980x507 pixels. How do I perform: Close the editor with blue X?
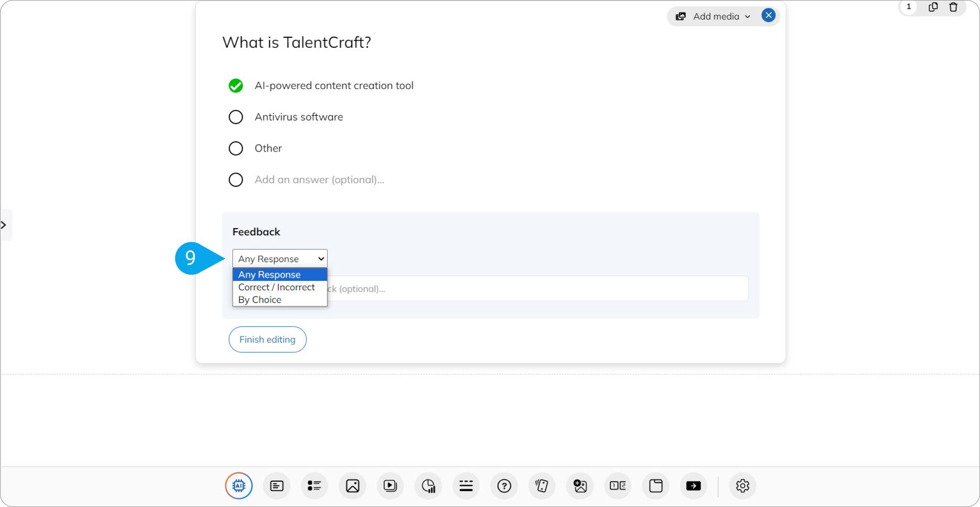pos(768,16)
